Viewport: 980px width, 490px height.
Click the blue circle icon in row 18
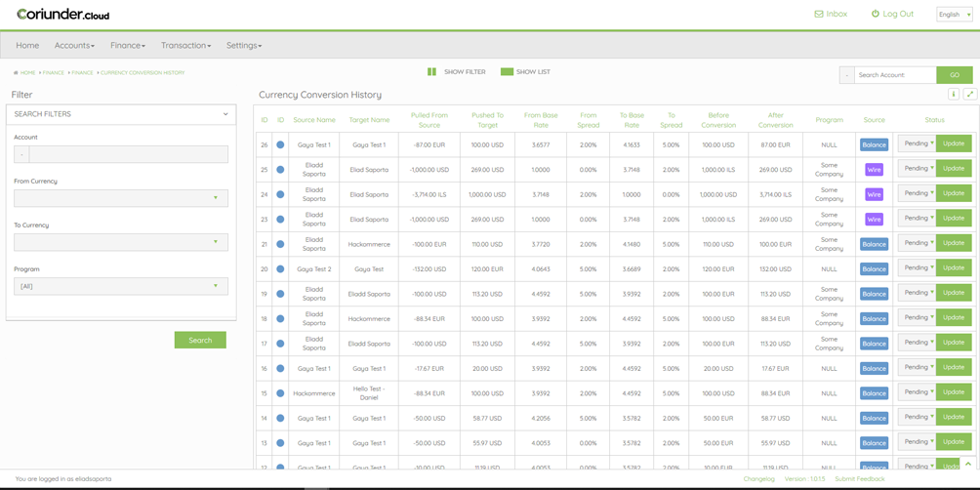click(280, 319)
